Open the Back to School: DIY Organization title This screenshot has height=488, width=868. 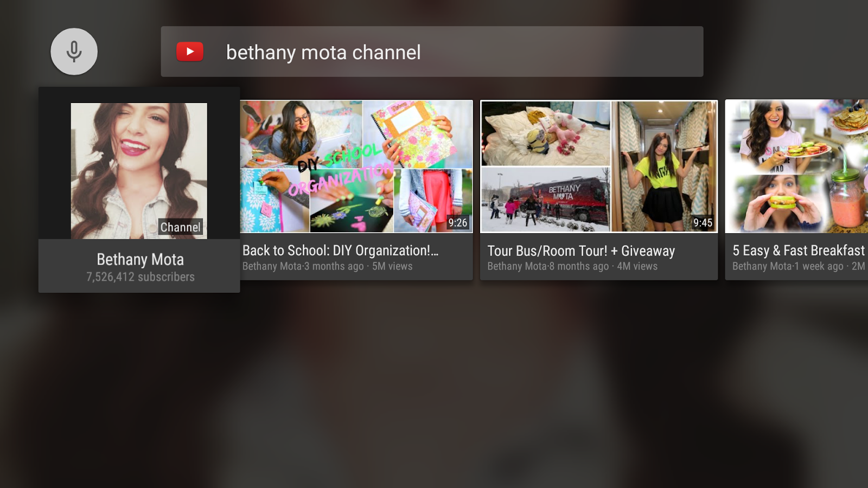340,251
